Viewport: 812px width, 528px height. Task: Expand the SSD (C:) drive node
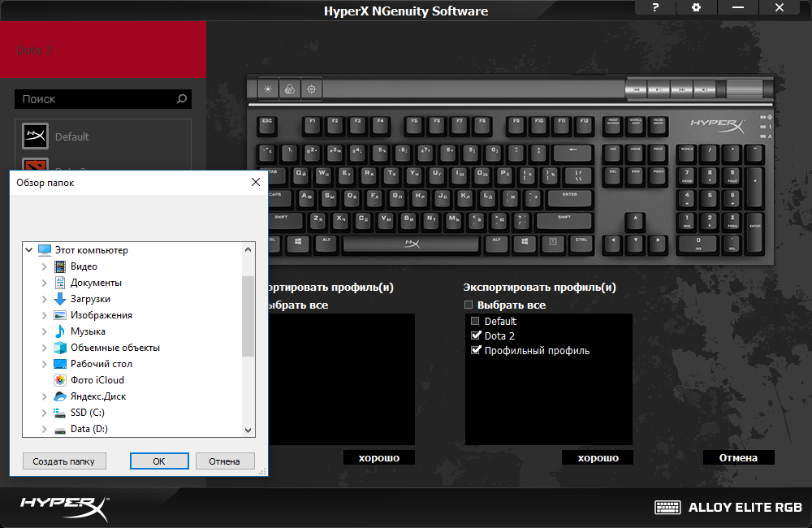coord(44,413)
